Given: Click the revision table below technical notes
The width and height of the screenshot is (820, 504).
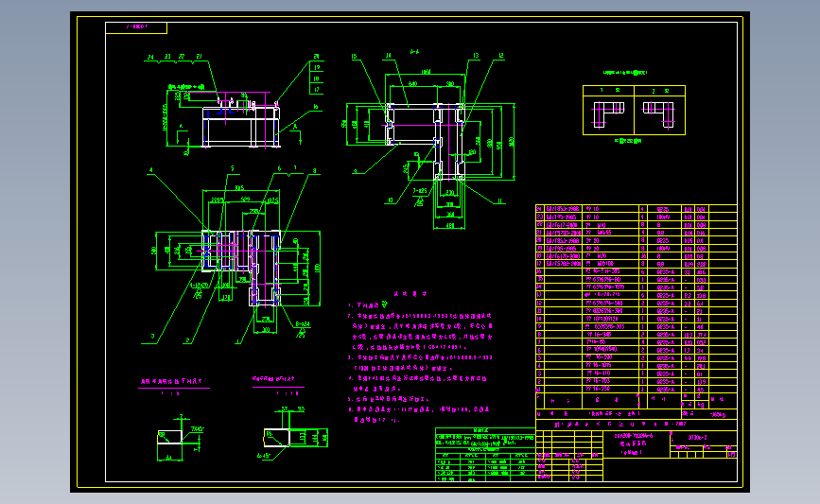Looking at the screenshot, I should pyautogui.click(x=485, y=455).
